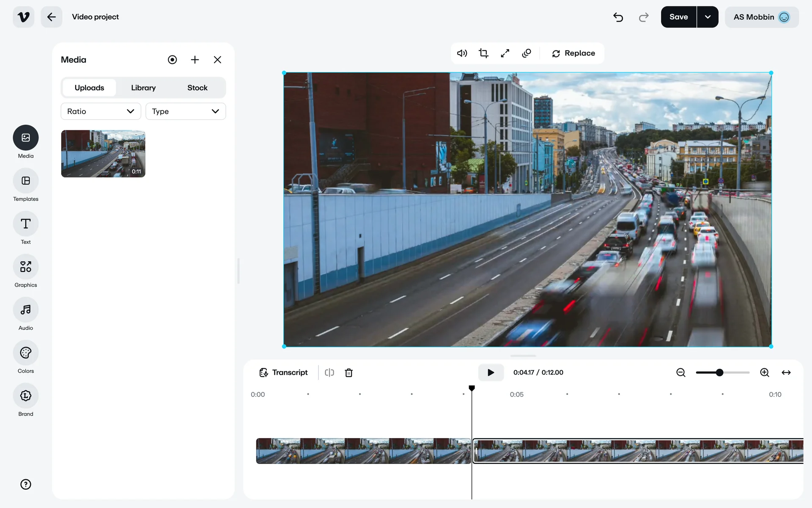Image resolution: width=812 pixels, height=508 pixels.
Task: Toggle fit-to-width timeline arrows
Action: point(786,373)
